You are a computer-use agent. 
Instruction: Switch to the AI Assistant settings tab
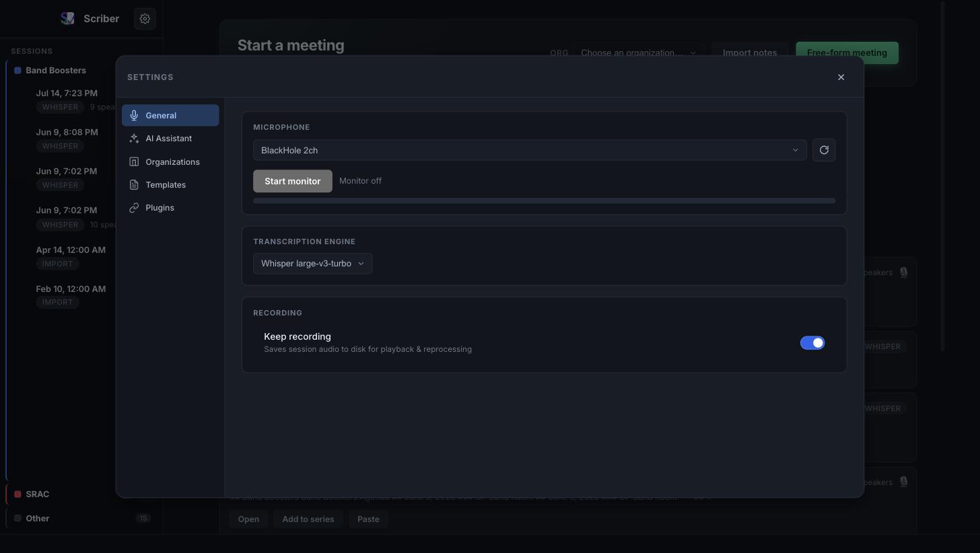(170, 139)
